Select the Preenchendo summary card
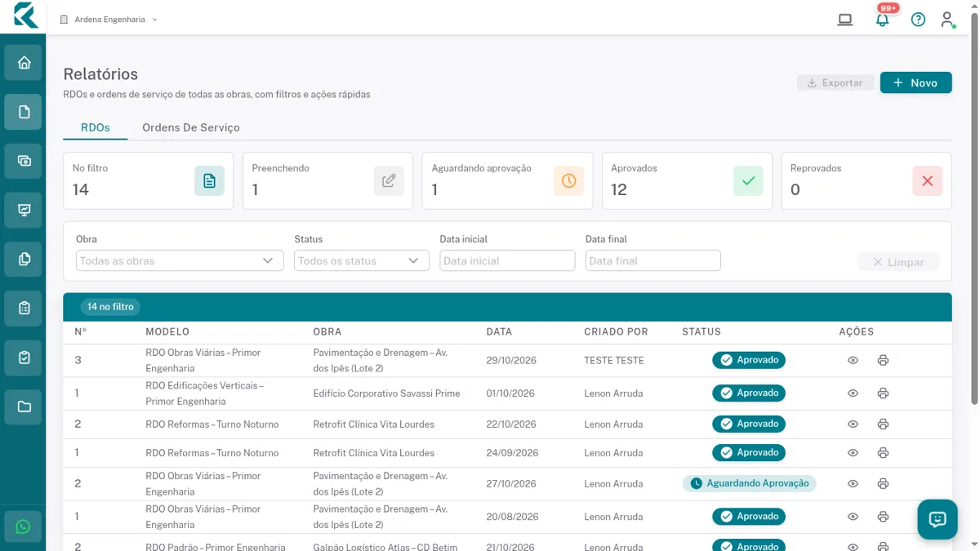 [327, 180]
